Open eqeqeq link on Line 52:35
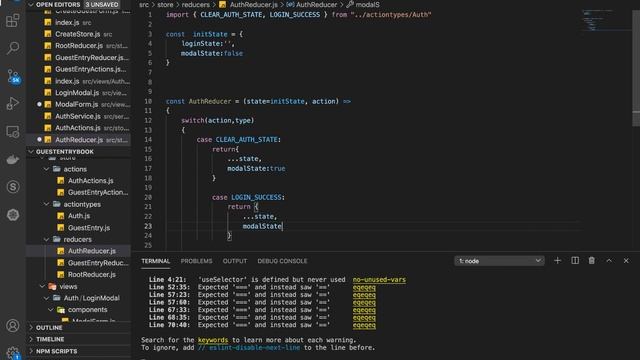This screenshot has width=640, height=360. [364, 287]
